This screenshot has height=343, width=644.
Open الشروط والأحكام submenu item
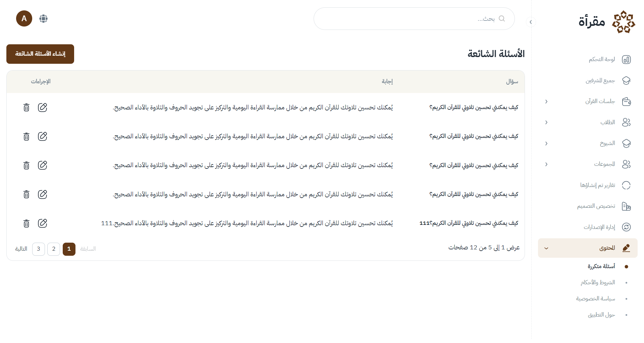[598, 283]
